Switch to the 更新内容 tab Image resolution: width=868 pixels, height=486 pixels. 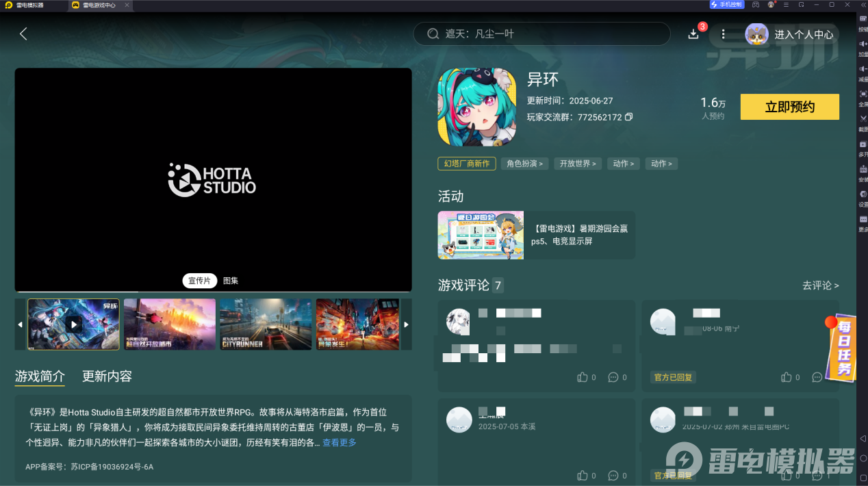(x=106, y=376)
